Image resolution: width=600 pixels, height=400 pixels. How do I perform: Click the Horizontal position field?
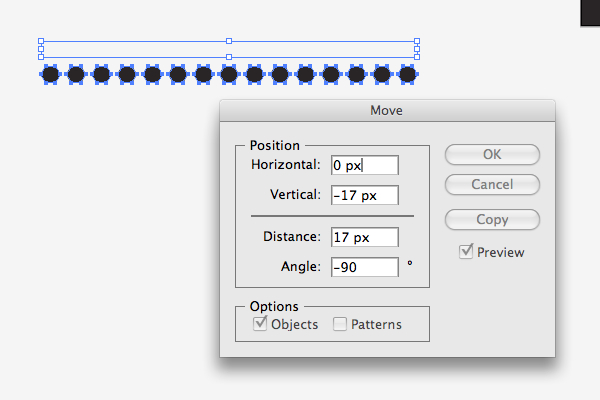(365, 165)
